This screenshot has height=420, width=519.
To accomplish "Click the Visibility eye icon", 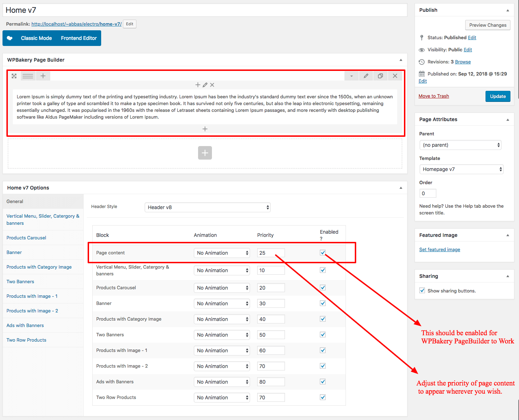I will 422,50.
